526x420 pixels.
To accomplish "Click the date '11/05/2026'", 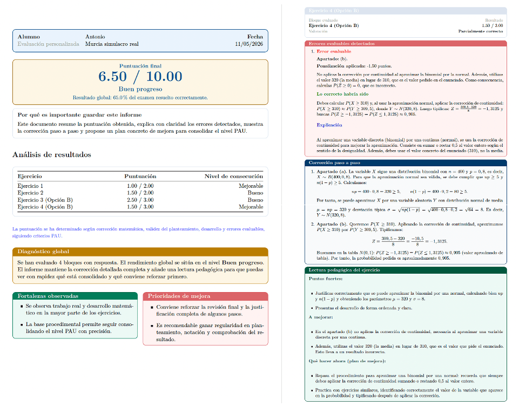I will click(249, 44).
